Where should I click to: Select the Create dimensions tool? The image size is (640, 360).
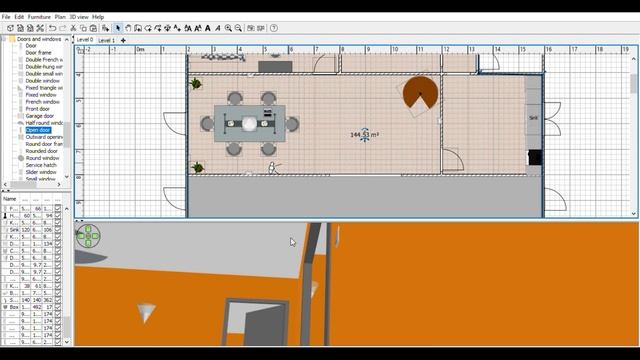[167, 28]
